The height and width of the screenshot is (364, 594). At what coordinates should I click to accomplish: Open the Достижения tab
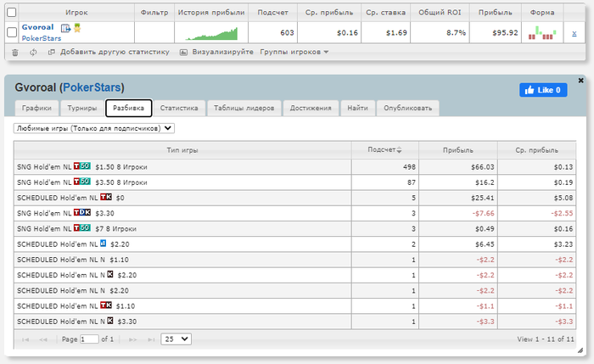point(311,108)
